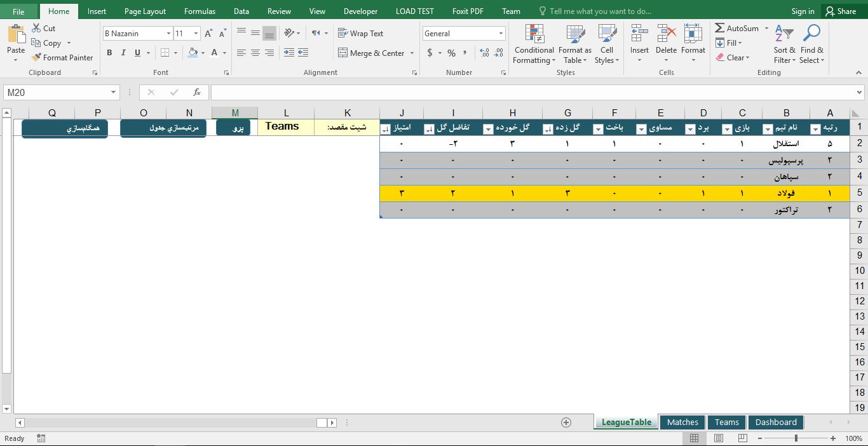Click the Format cells icon
The height and width of the screenshot is (446, 868).
[x=693, y=34]
